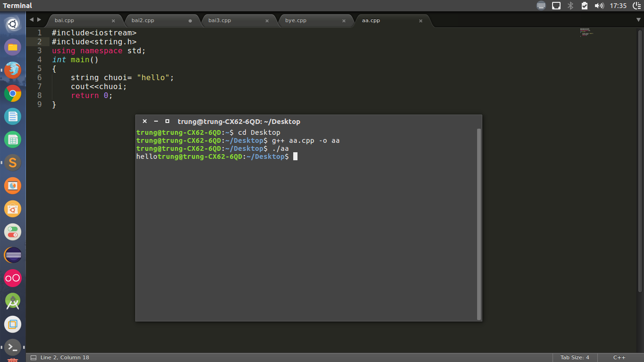The width and height of the screenshot is (644, 362).
Task: Open the tweak tool with toggle switches icon
Action: (x=13, y=232)
